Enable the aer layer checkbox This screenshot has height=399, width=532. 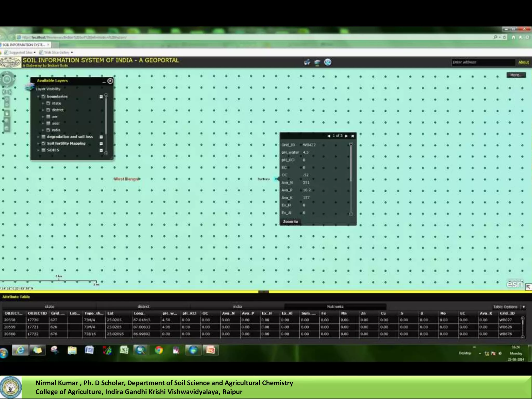[48, 117]
